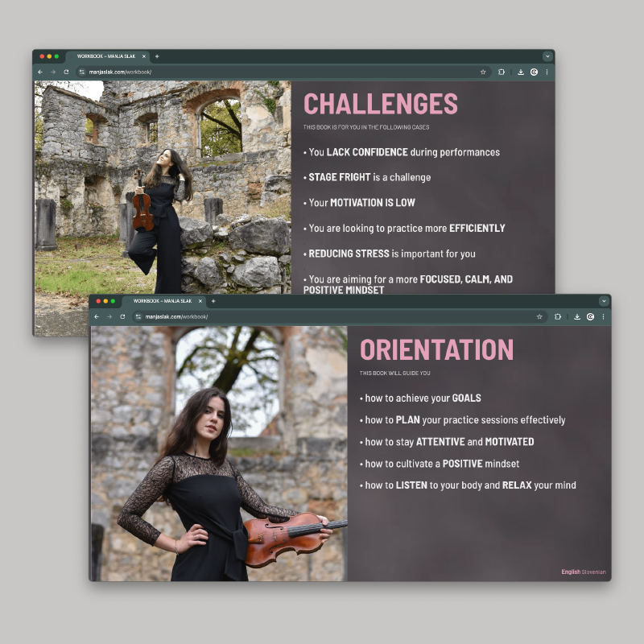Open the three-dot browser menu
Screen dimensions: 644x644
point(603,316)
